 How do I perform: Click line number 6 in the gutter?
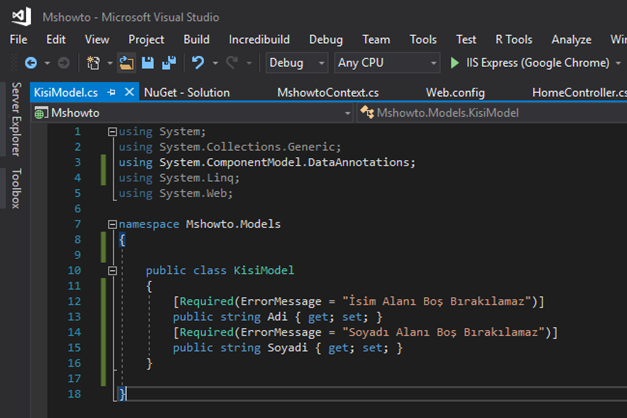click(78, 209)
